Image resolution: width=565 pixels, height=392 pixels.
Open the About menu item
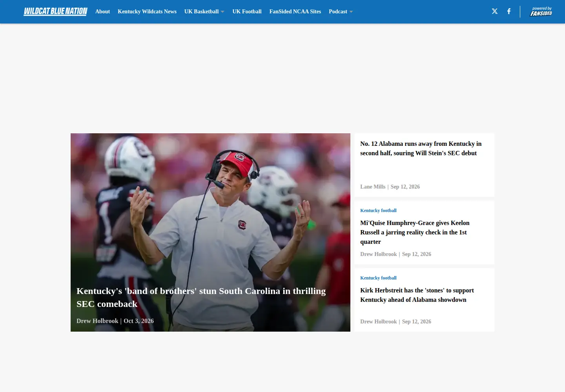pyautogui.click(x=102, y=11)
